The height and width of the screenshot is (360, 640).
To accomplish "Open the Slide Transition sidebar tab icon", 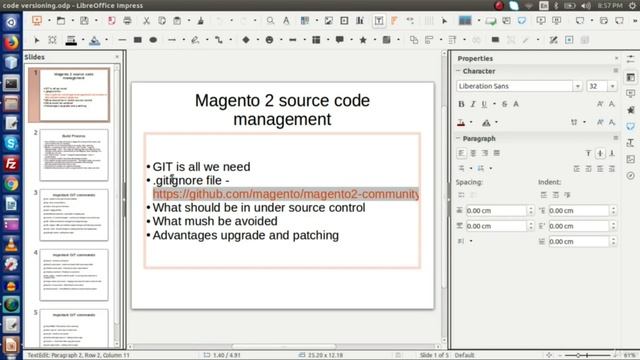I will [631, 93].
